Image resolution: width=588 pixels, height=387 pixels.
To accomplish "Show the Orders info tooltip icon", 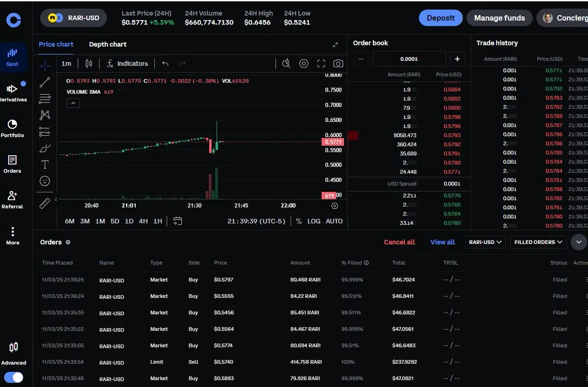I will 68,242.
